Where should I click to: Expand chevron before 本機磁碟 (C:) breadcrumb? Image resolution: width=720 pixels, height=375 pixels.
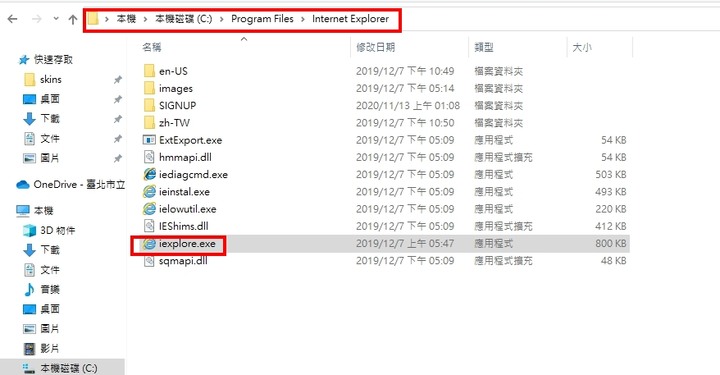tap(146, 19)
